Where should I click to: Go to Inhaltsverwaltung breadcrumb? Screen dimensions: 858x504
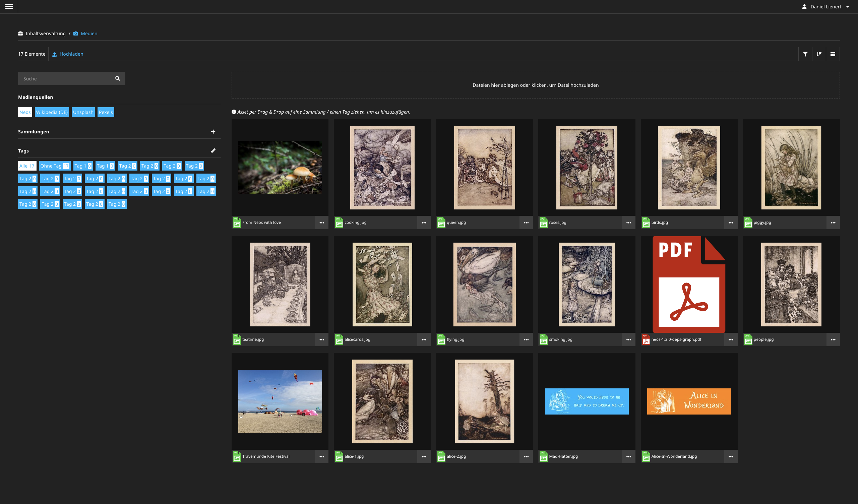[42, 34]
